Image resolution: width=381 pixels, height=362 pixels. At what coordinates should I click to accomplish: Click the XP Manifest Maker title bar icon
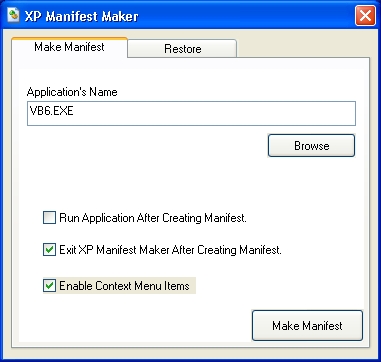click(x=13, y=16)
